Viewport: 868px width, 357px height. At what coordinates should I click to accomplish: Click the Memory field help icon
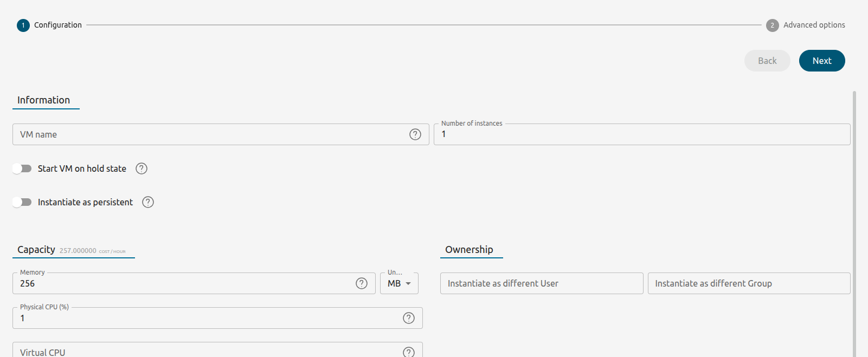pos(362,283)
